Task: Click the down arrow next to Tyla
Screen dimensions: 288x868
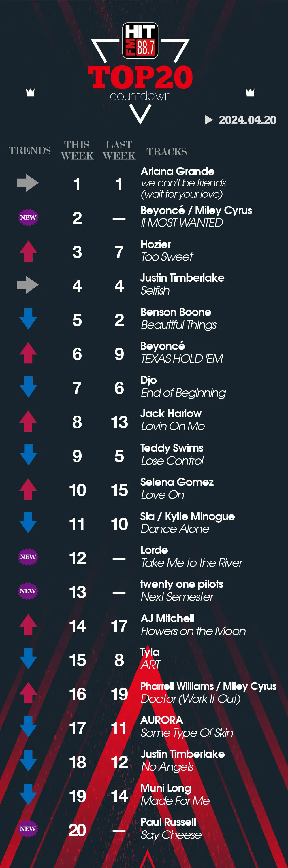Action: click(28, 658)
